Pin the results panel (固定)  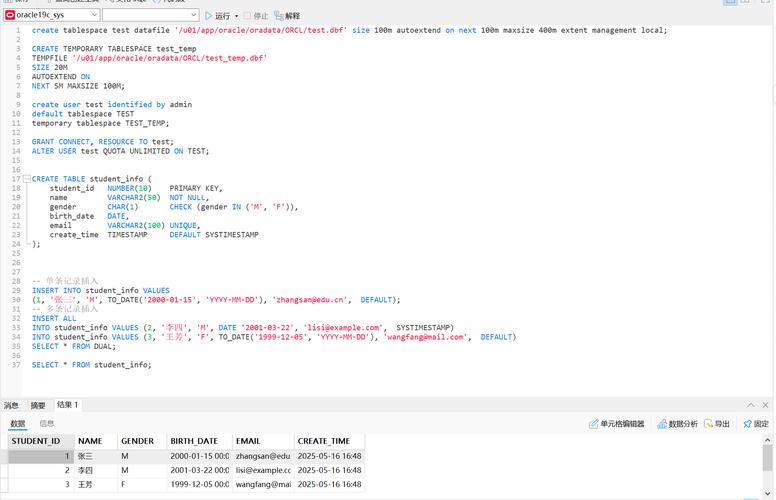pyautogui.click(x=755, y=424)
